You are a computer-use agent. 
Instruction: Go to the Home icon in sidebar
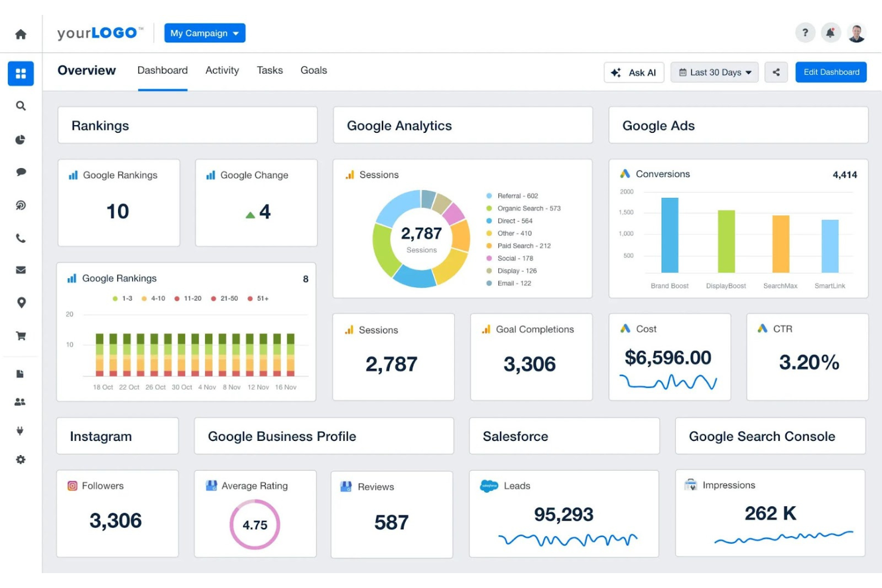[x=21, y=34]
